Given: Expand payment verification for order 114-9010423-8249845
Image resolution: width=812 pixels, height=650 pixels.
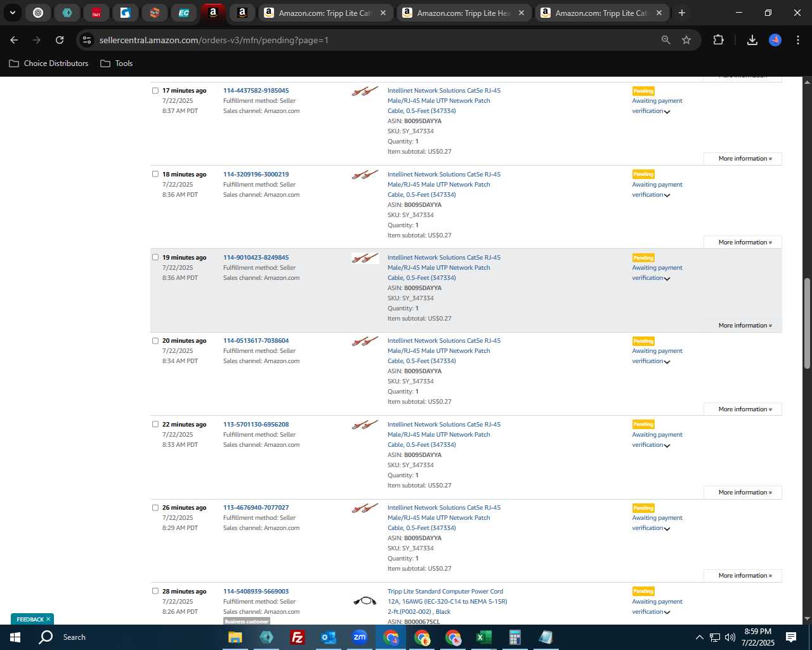Looking at the screenshot, I should coord(667,279).
